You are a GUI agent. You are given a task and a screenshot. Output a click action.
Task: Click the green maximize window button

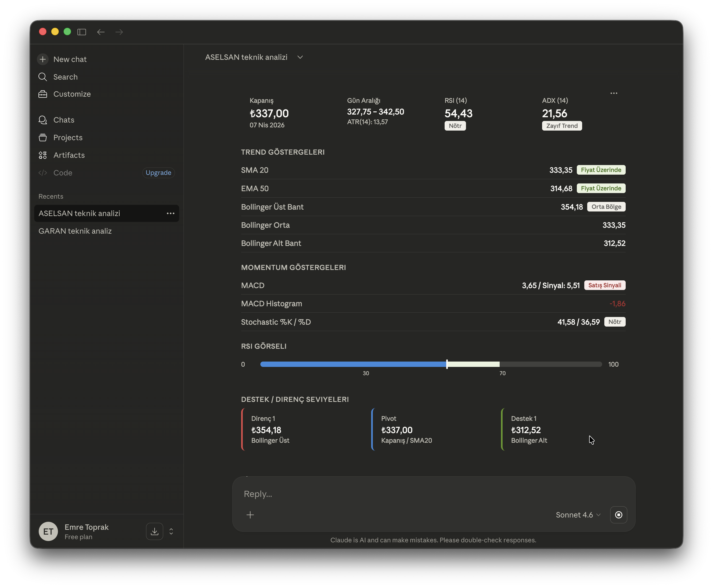[67, 32]
